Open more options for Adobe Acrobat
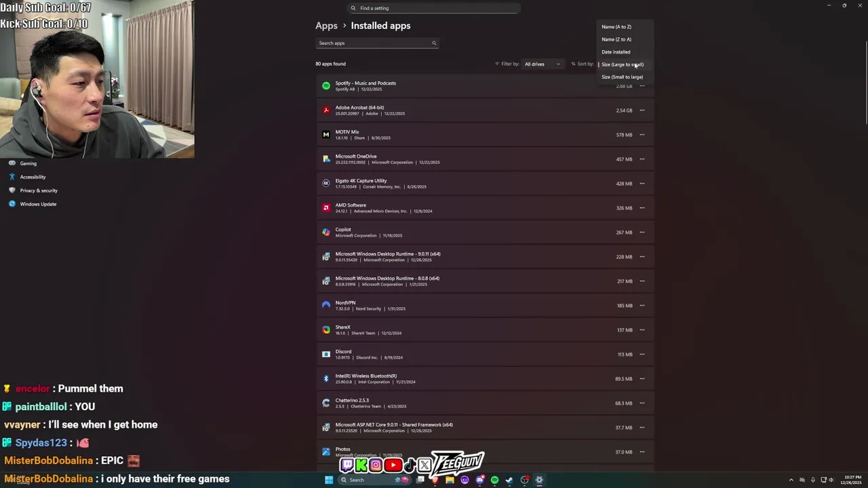This screenshot has width=868, height=488. click(x=642, y=110)
